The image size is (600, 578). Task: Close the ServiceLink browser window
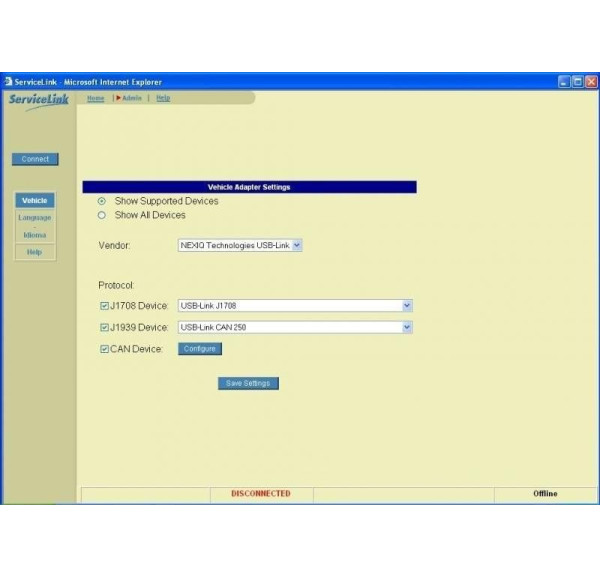(591, 81)
